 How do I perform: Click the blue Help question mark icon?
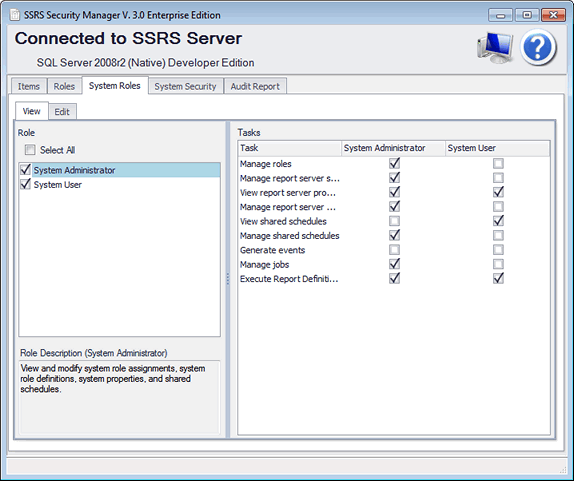[x=538, y=47]
